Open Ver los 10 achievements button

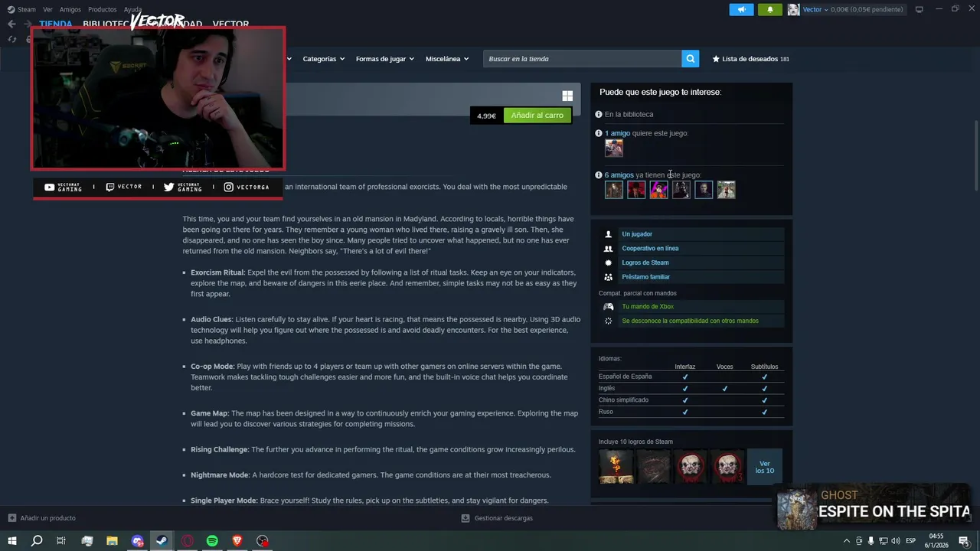765,467
